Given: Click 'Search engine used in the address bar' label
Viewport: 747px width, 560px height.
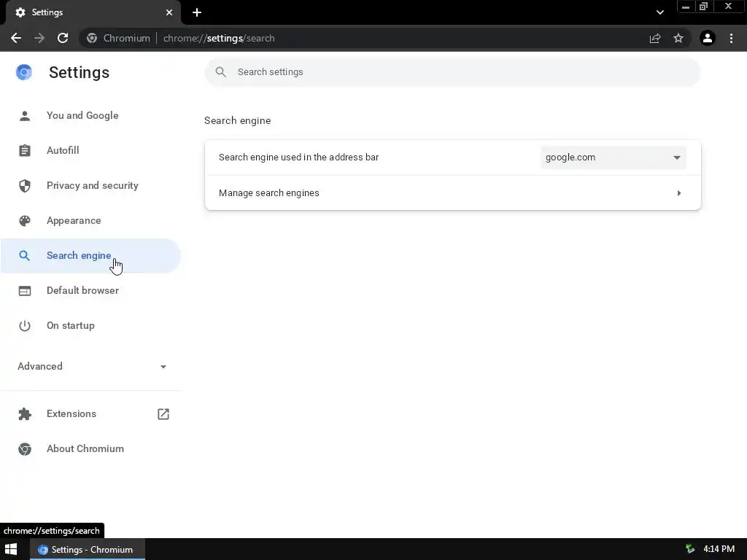Looking at the screenshot, I should [298, 157].
